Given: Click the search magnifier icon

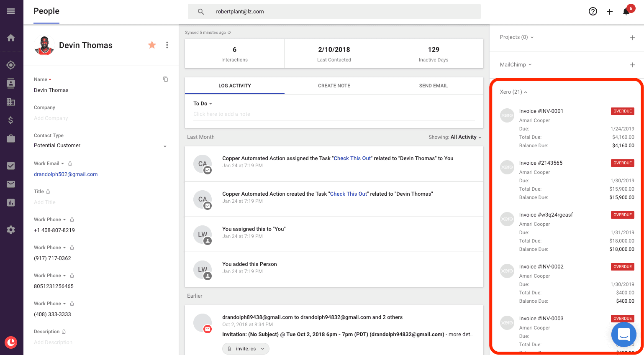Looking at the screenshot, I should (201, 12).
